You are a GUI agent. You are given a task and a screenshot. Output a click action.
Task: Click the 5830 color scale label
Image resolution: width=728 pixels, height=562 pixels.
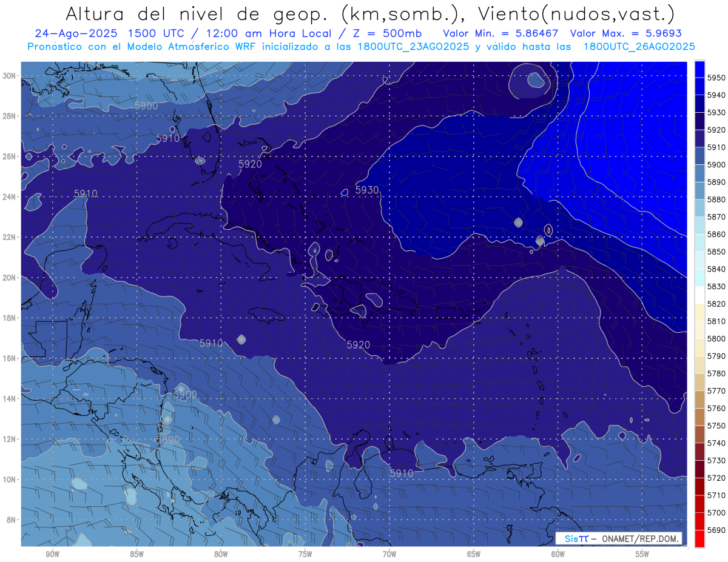pyautogui.click(x=716, y=286)
